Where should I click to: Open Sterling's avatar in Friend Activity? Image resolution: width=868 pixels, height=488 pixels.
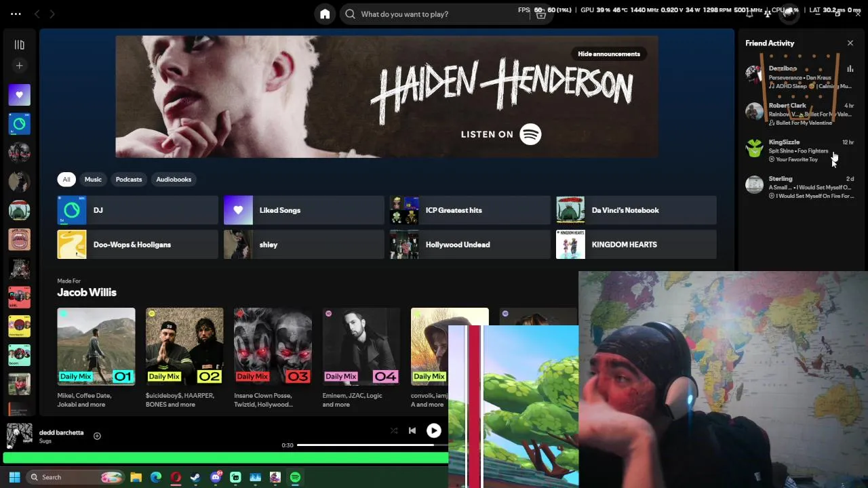click(x=754, y=184)
